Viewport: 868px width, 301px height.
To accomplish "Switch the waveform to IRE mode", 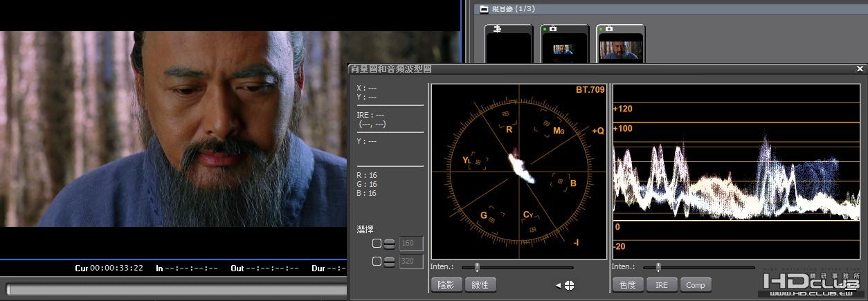I will coord(662,284).
